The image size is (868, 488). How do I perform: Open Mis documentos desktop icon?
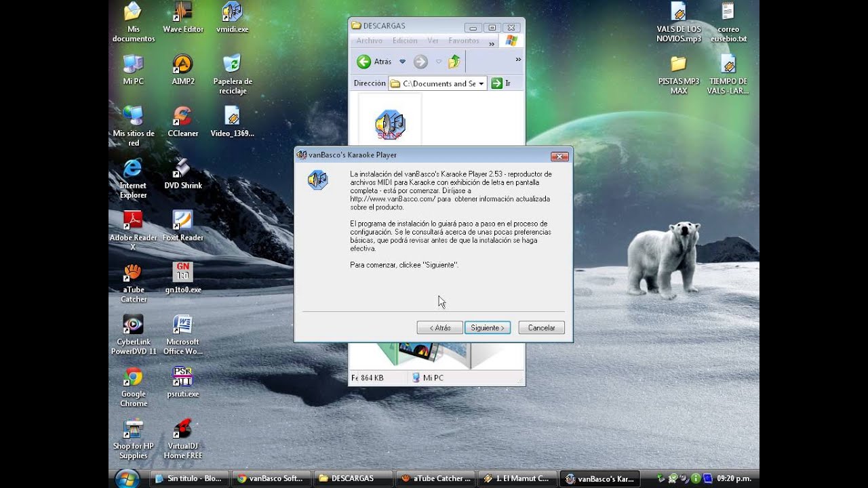tap(134, 22)
